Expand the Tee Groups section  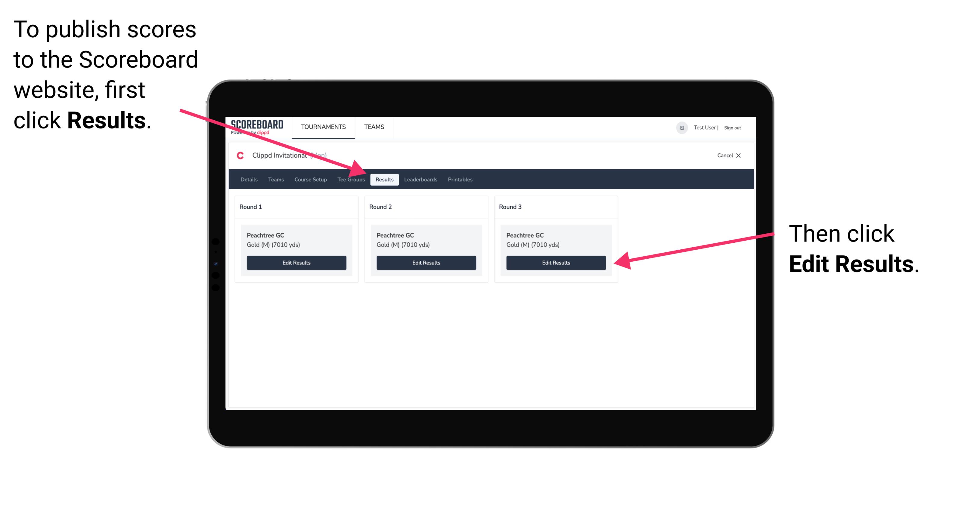pyautogui.click(x=351, y=179)
